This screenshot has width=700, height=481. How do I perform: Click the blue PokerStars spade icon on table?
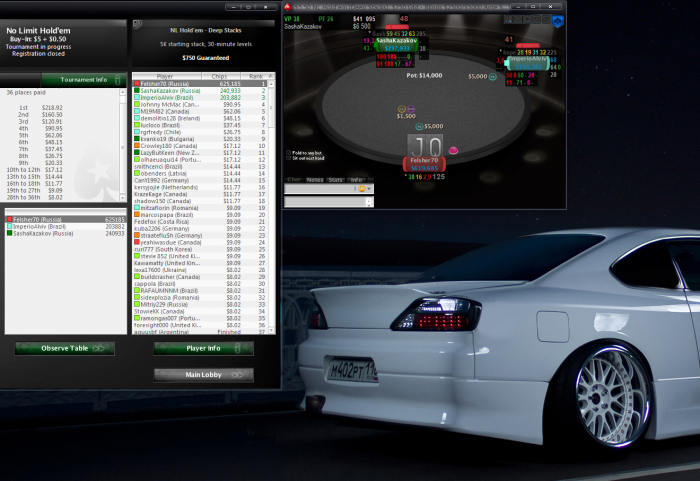click(558, 21)
